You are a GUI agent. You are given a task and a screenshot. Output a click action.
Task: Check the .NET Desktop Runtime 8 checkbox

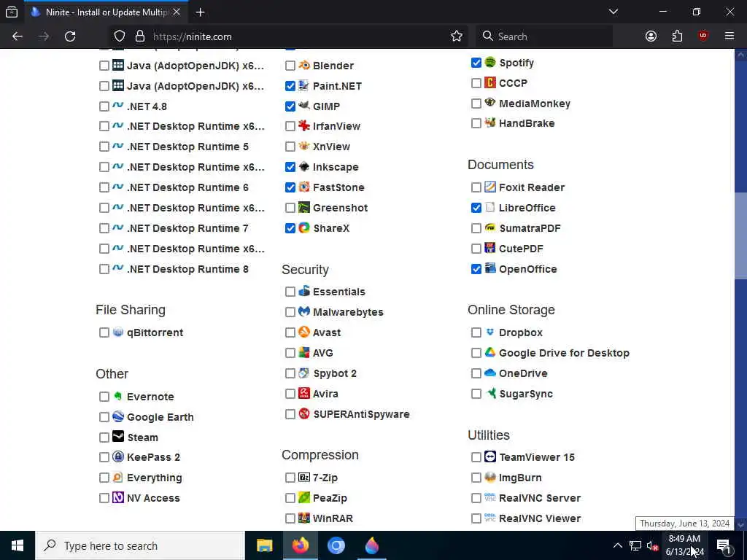[x=104, y=269]
